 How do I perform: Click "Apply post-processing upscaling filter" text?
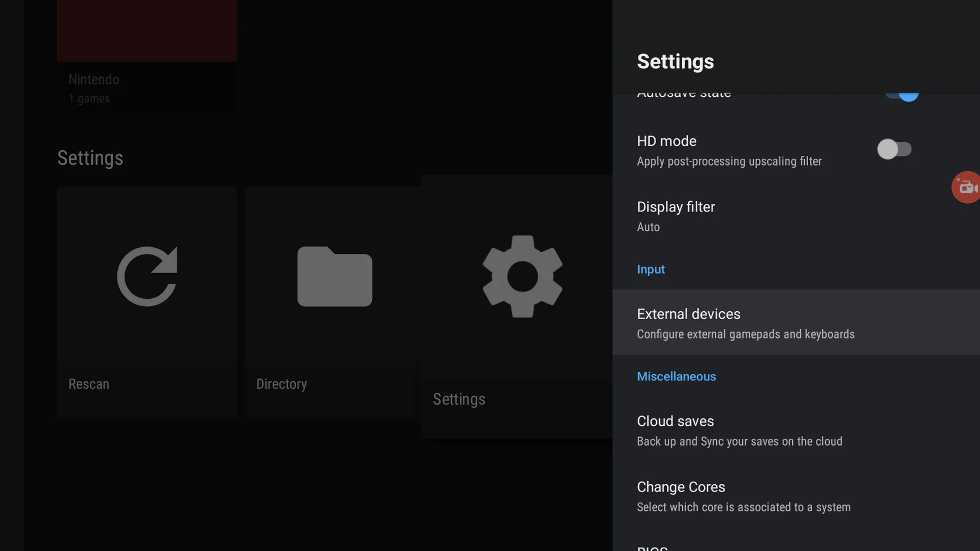point(729,162)
